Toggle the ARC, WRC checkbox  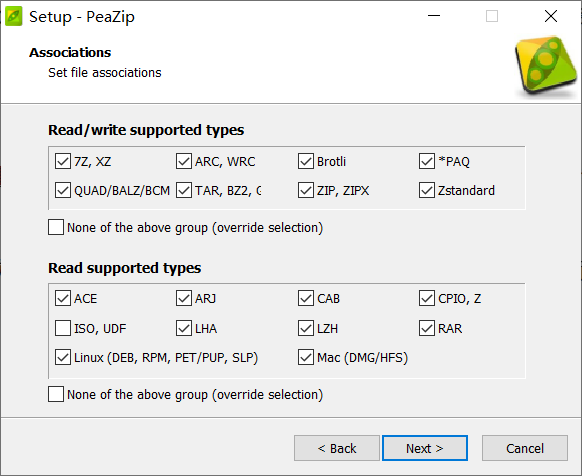point(184,162)
